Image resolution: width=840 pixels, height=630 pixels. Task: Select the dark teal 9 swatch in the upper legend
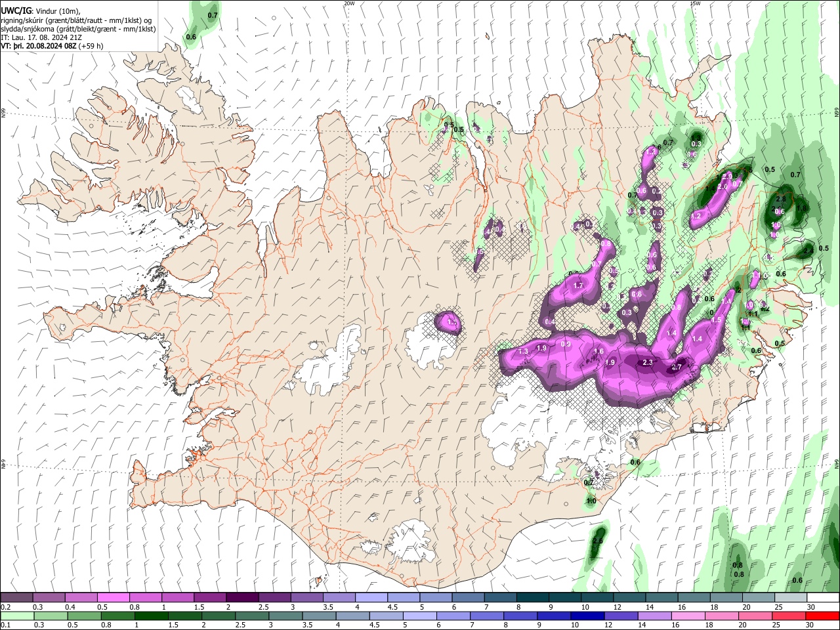pyautogui.click(x=564, y=598)
